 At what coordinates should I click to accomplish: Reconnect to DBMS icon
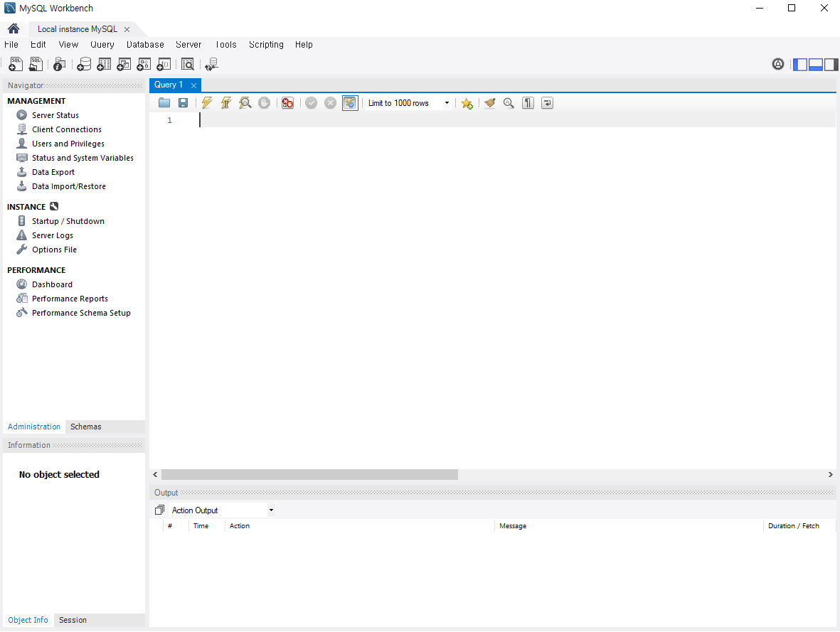(x=212, y=64)
